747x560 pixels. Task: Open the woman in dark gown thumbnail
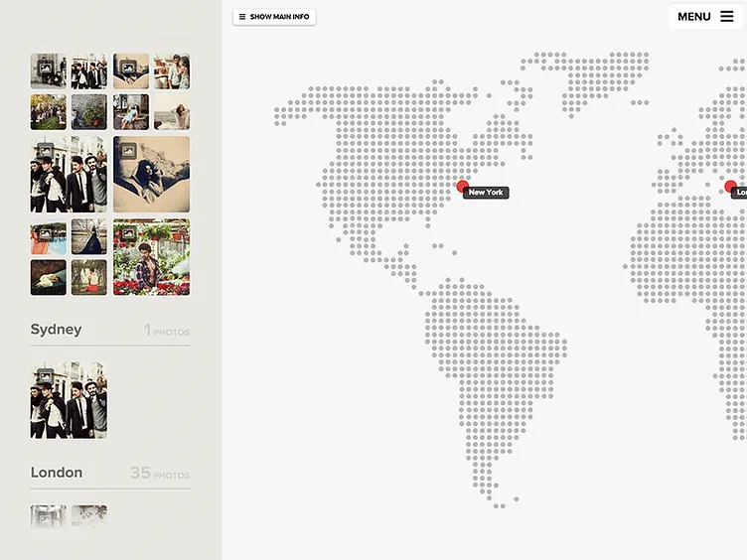pos(89,236)
